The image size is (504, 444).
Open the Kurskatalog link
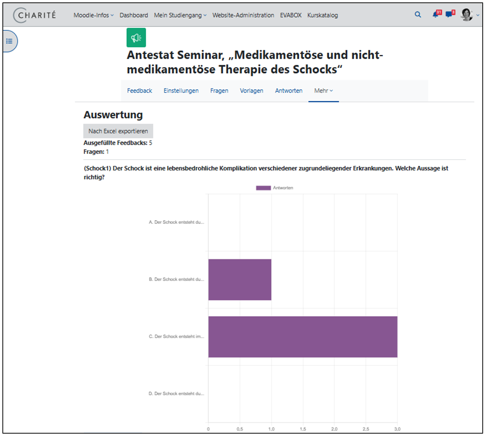point(322,15)
